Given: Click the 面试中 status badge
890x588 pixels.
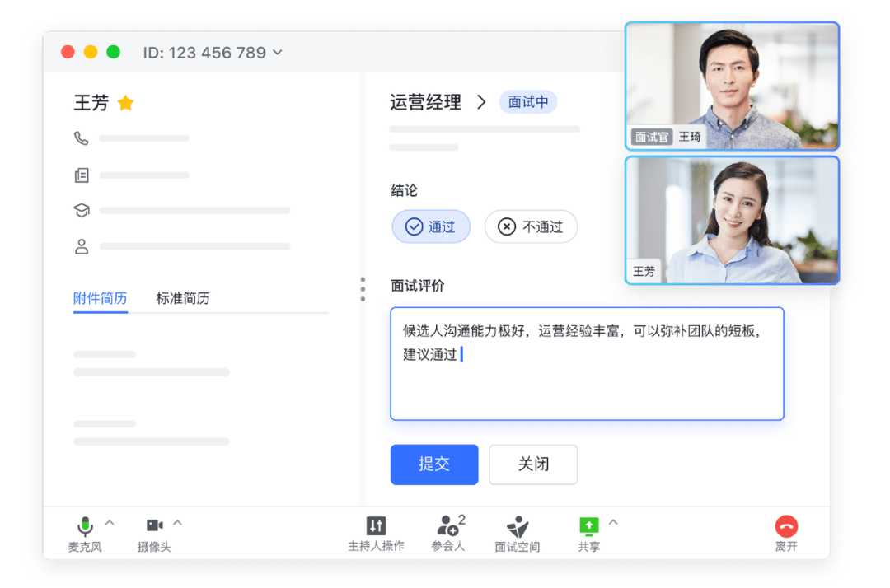Looking at the screenshot, I should click(528, 102).
